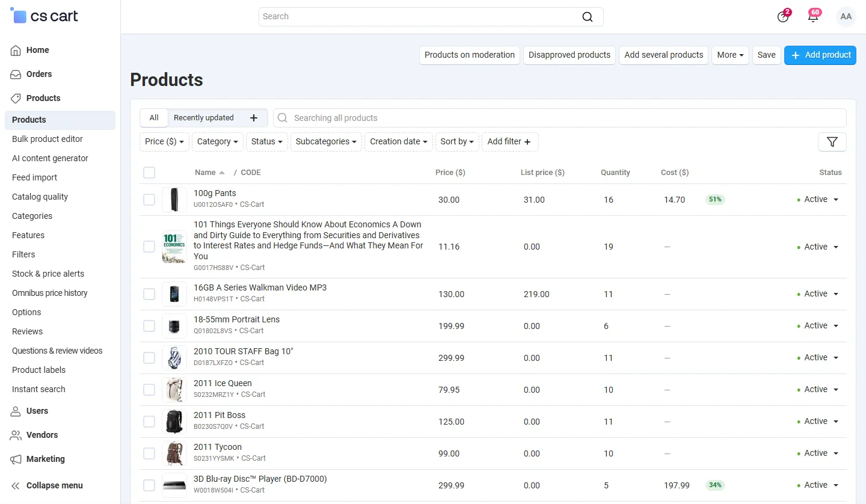The image size is (866, 504).
Task: Click the Name column sort arrow
Action: tap(222, 173)
